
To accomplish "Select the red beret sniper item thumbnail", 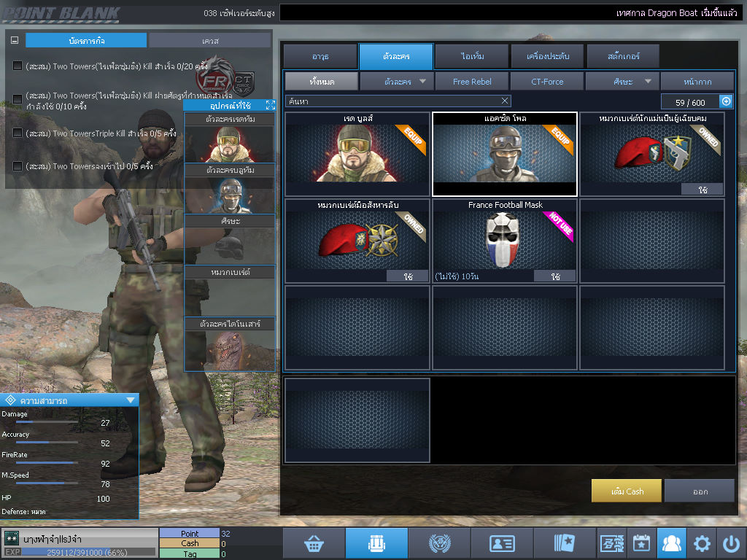I will click(652, 153).
